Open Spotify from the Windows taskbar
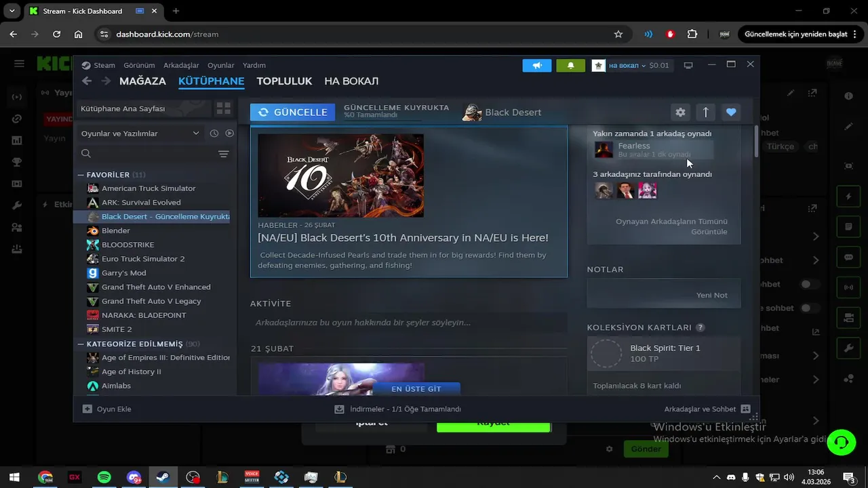Screen dimensions: 868x488 click(104, 477)
